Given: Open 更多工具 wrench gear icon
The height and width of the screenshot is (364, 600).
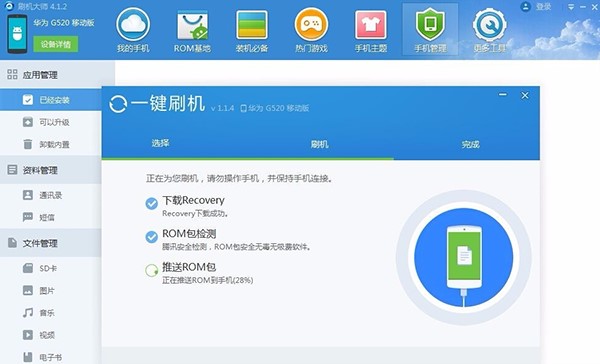Looking at the screenshot, I should 489,25.
